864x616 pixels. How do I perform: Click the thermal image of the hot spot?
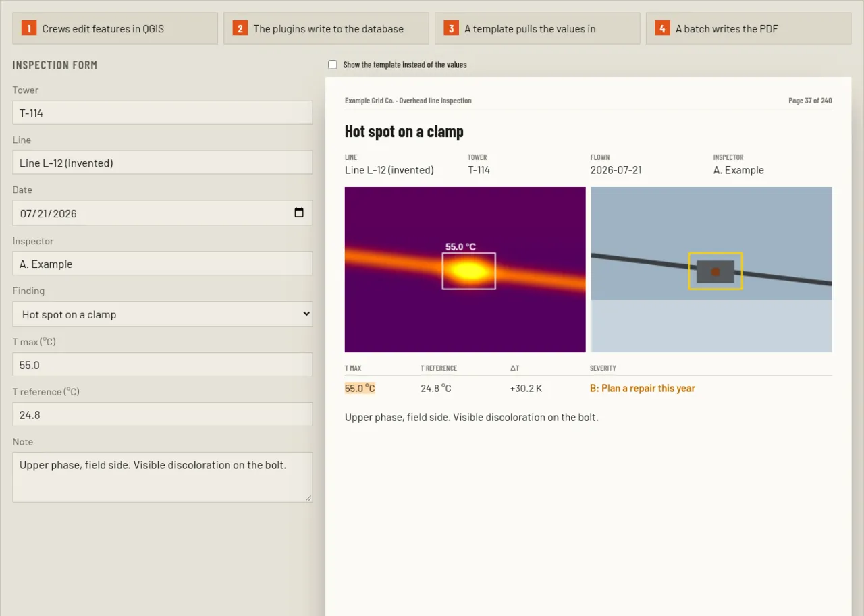(x=465, y=269)
